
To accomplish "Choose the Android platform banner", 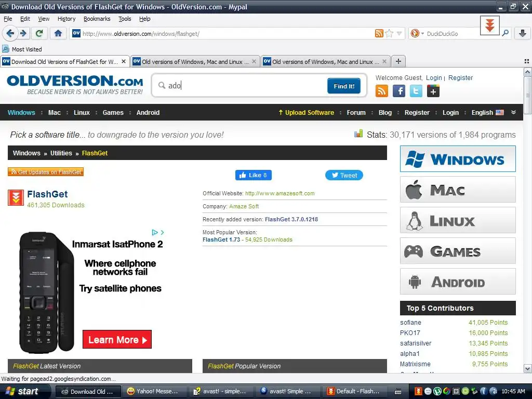I will (458, 282).
